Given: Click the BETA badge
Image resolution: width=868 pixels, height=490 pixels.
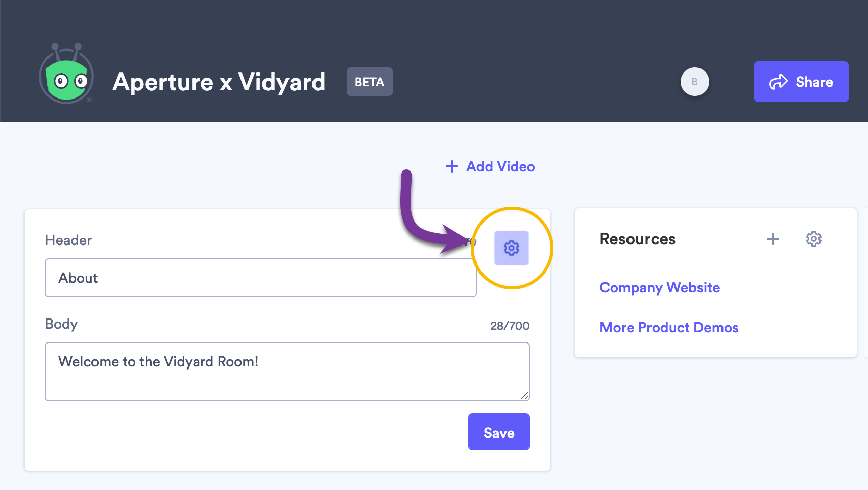Looking at the screenshot, I should (370, 82).
